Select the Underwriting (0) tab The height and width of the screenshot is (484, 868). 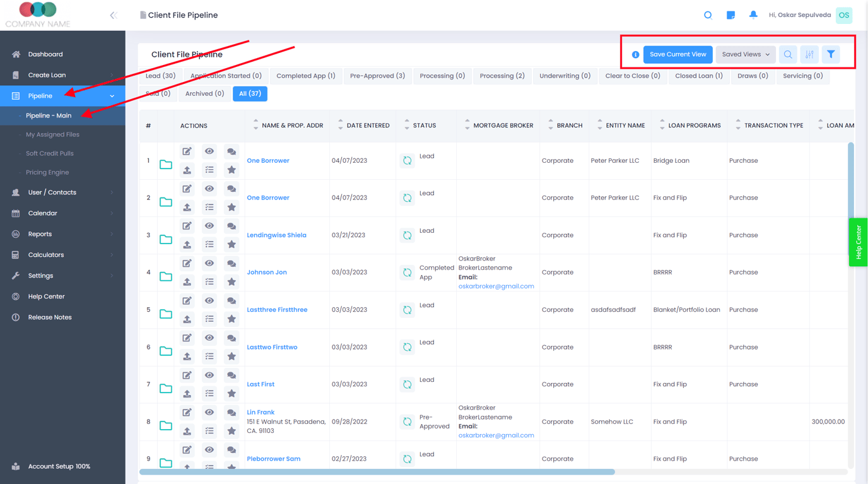(x=565, y=76)
